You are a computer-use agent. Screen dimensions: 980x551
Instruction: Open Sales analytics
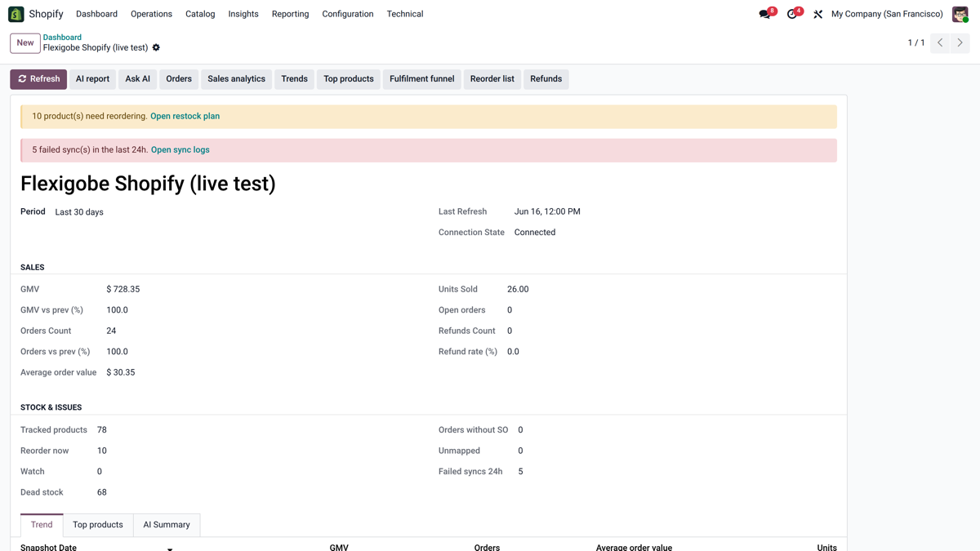coord(236,79)
